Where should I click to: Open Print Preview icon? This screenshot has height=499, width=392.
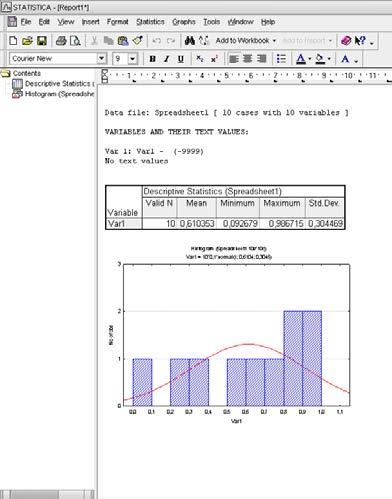76,41
